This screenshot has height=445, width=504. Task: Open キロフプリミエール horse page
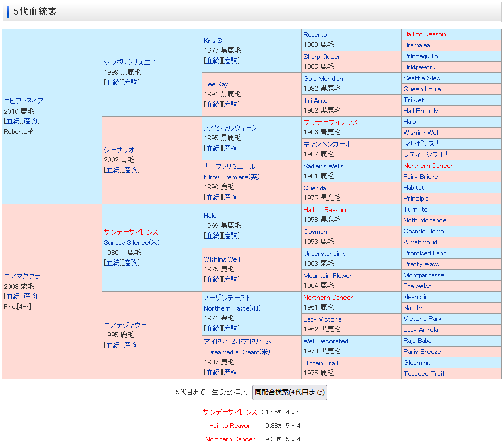(x=229, y=166)
